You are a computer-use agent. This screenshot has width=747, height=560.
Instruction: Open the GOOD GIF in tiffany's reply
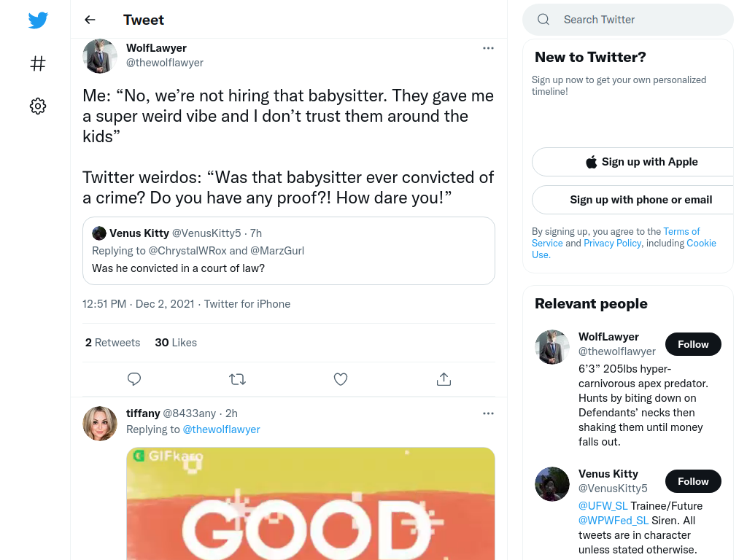click(311, 503)
